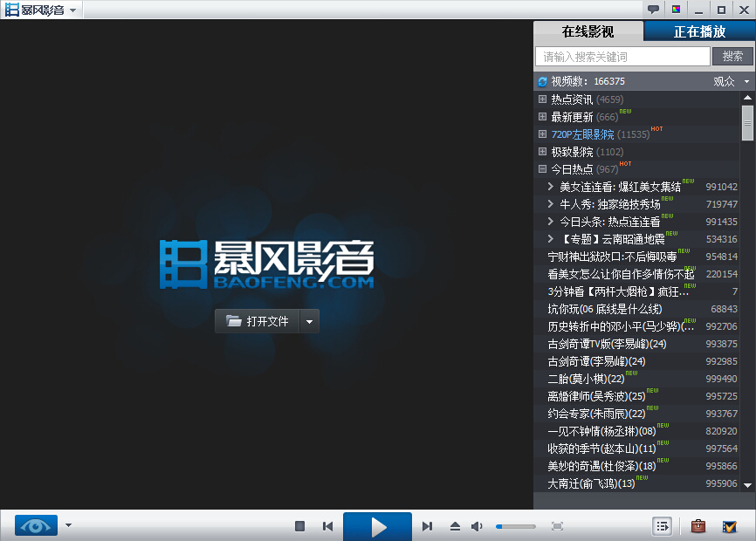Expand 美女连连看: 爆红美女集结 item
The image size is (756, 541).
pyautogui.click(x=550, y=187)
